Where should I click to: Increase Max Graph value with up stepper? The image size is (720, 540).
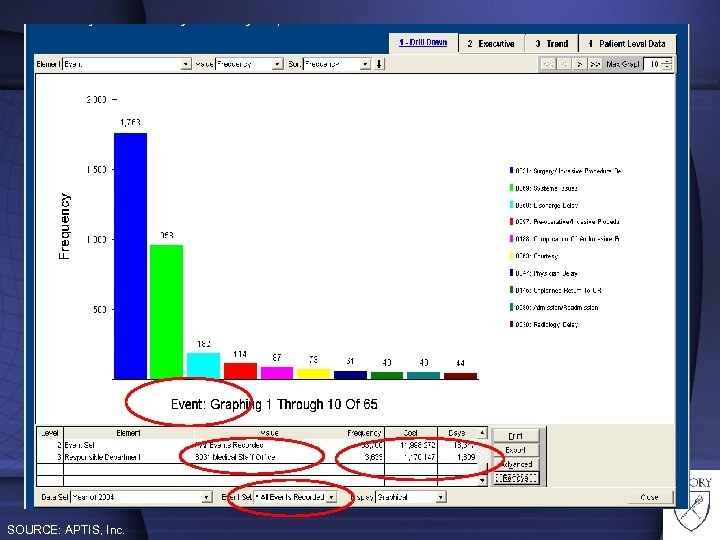(667, 61)
